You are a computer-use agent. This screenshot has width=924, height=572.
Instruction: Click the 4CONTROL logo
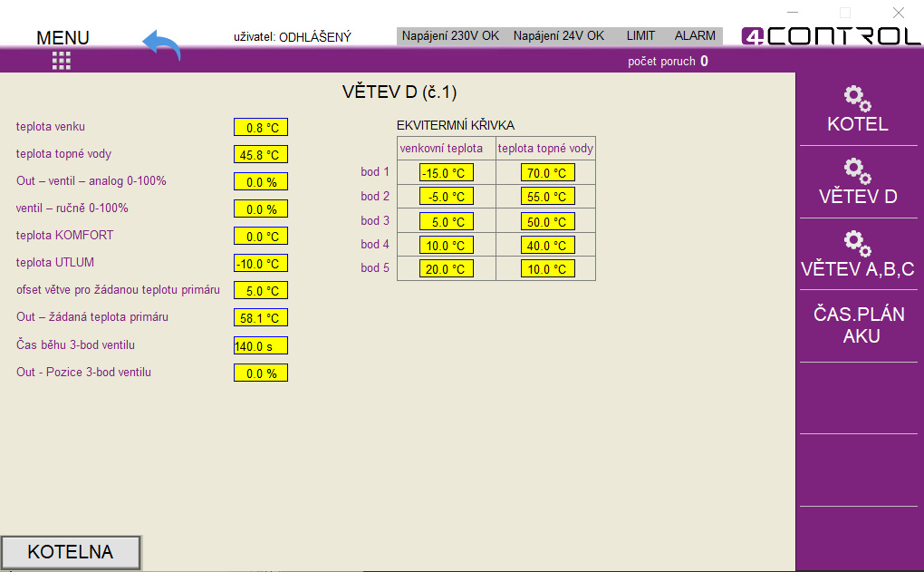(x=831, y=36)
